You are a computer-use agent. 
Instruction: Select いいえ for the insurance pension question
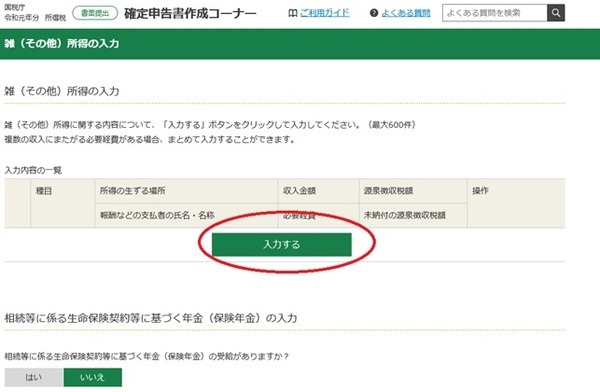(93, 377)
